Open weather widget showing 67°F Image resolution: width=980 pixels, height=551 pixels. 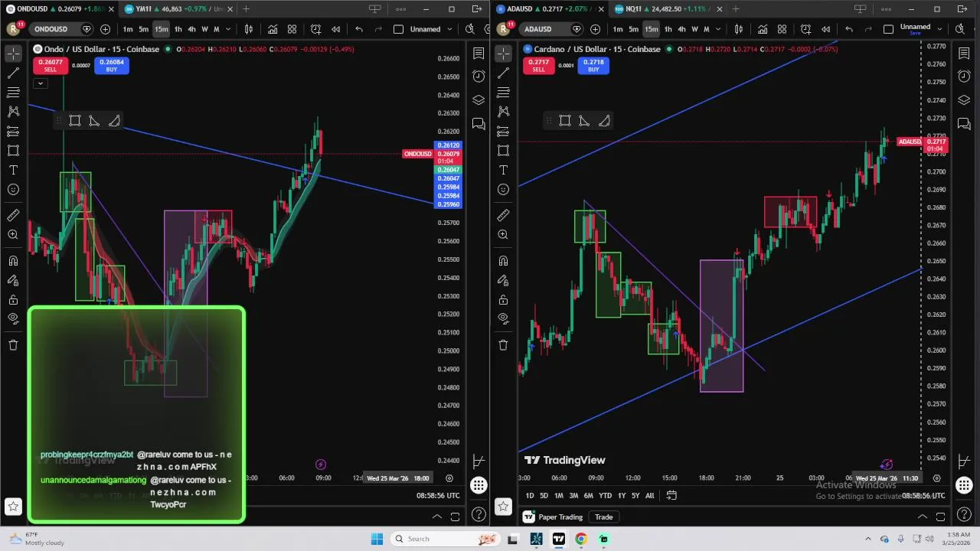point(35,539)
